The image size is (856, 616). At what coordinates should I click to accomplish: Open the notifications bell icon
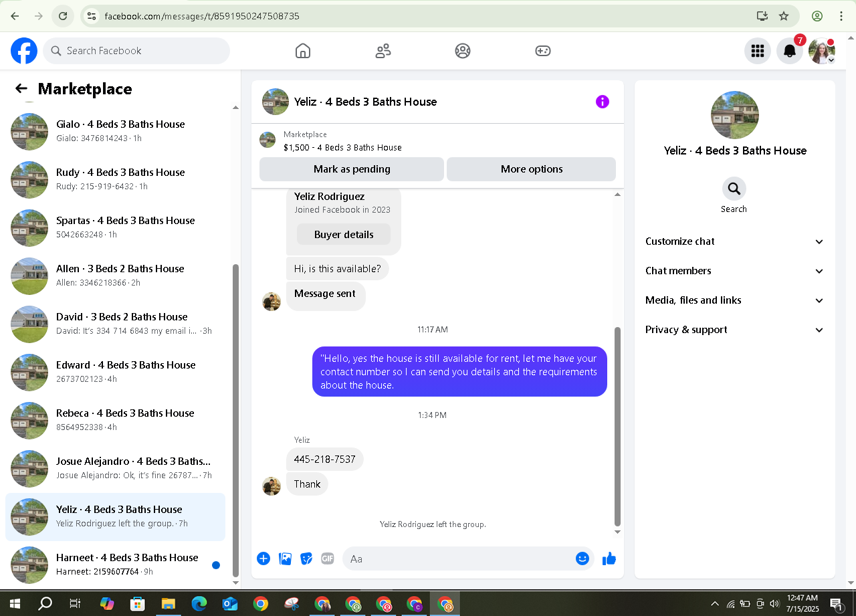coord(790,51)
